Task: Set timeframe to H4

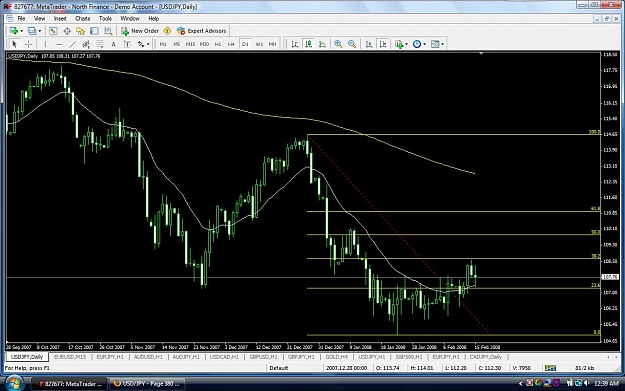Action: click(x=231, y=44)
